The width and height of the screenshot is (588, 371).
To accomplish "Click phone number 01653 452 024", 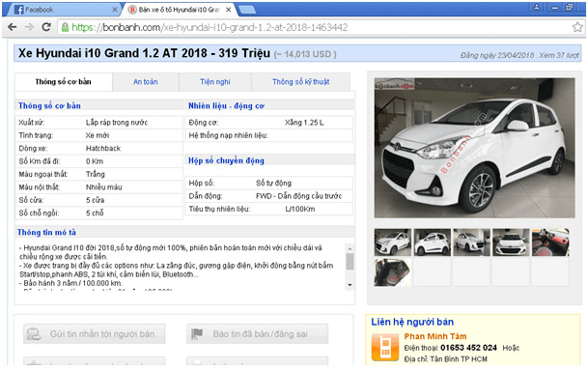I will pos(468,348).
